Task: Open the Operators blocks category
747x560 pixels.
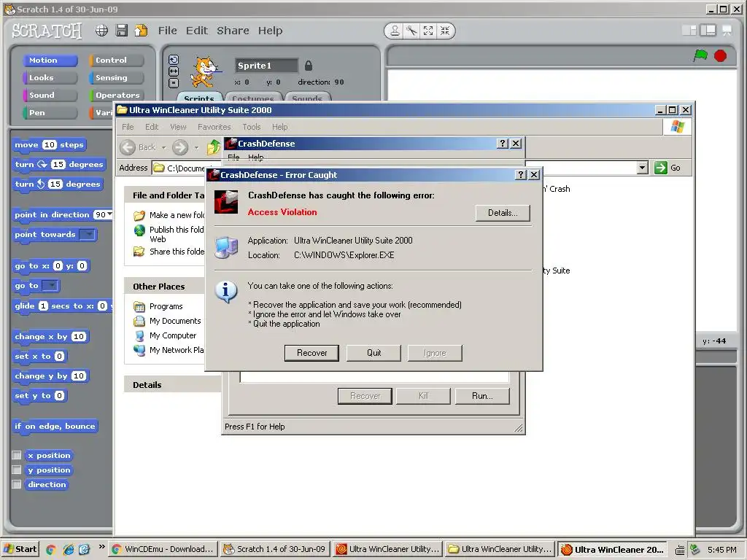Action: point(116,96)
